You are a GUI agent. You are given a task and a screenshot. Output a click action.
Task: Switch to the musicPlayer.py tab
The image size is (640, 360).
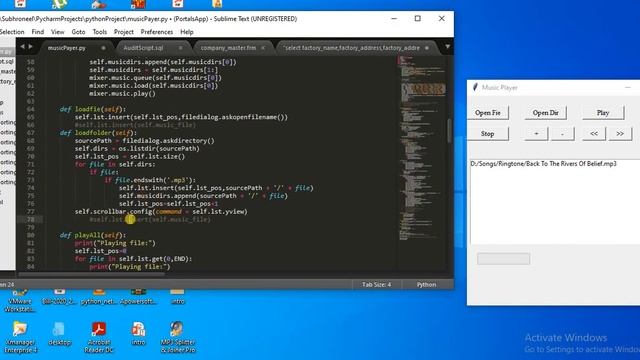[x=67, y=48]
